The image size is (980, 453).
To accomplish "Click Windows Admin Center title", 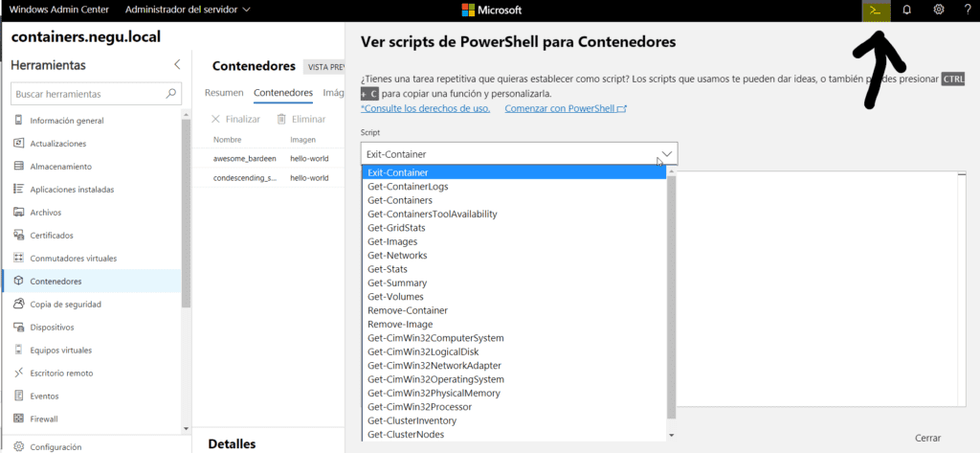I will [58, 10].
